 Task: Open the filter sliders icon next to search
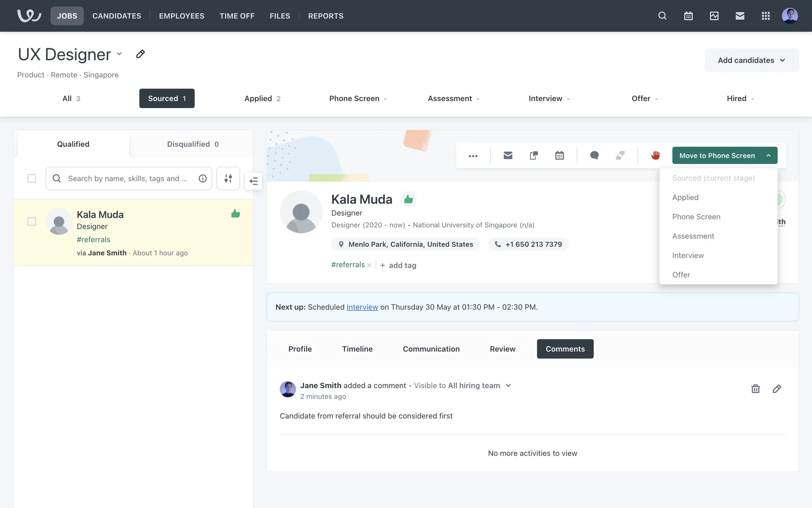[228, 179]
